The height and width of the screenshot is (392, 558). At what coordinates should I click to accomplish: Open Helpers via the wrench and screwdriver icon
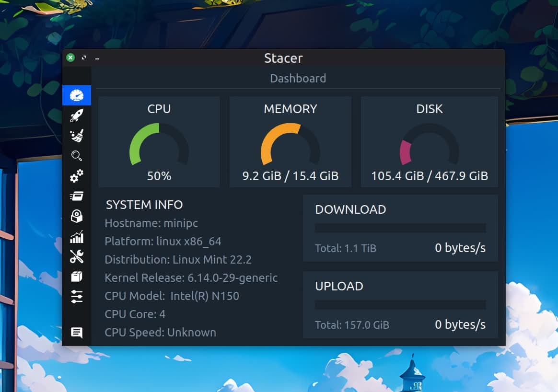77,256
